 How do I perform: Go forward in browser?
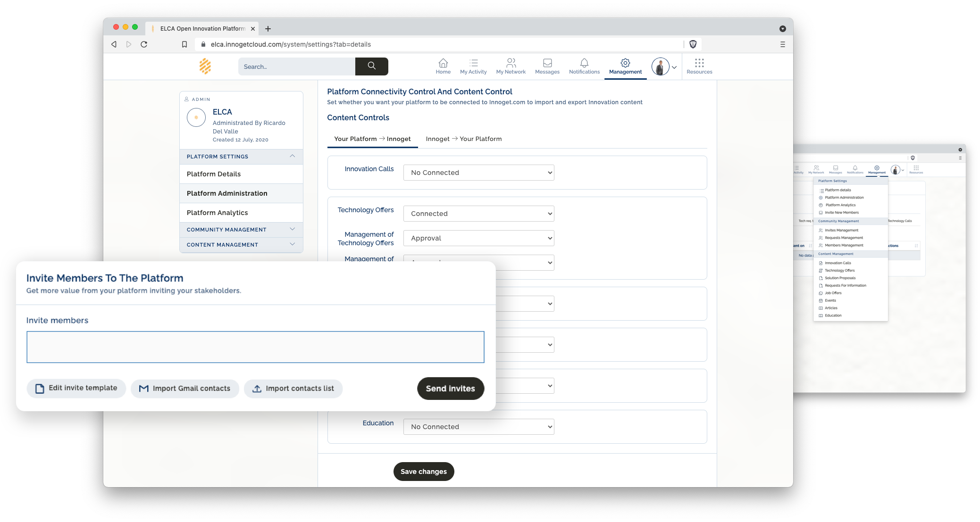[129, 44]
